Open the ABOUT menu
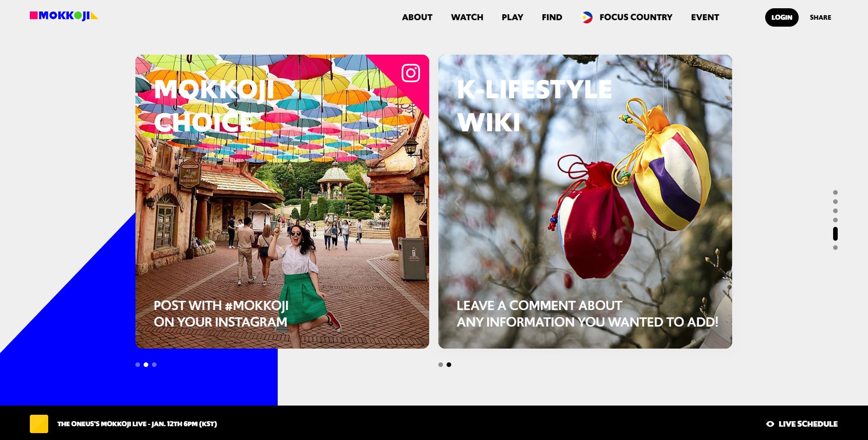 tap(417, 17)
